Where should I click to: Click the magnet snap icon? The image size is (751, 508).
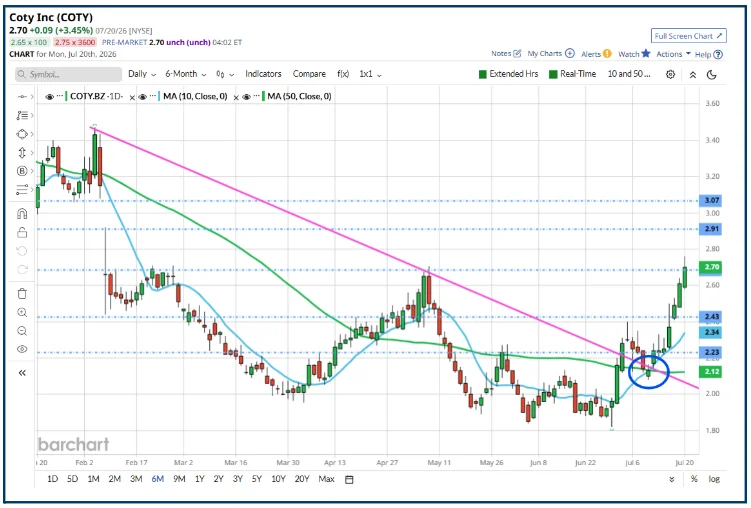(x=22, y=214)
